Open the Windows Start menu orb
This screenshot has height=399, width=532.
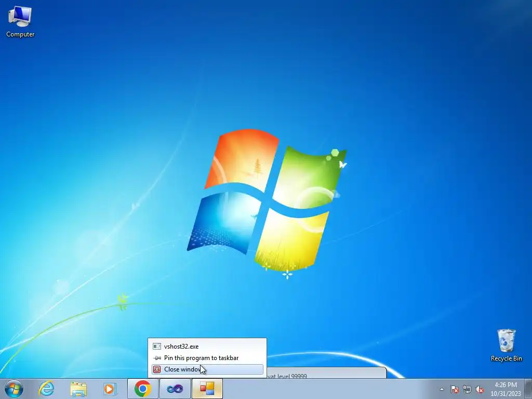coord(14,389)
